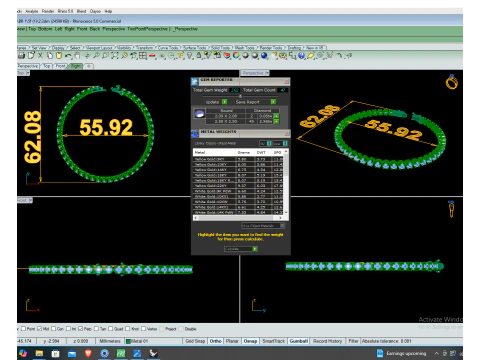This screenshot has height=360, width=480.
Task: Click the green icon beside Save Report
Action: click(x=273, y=102)
